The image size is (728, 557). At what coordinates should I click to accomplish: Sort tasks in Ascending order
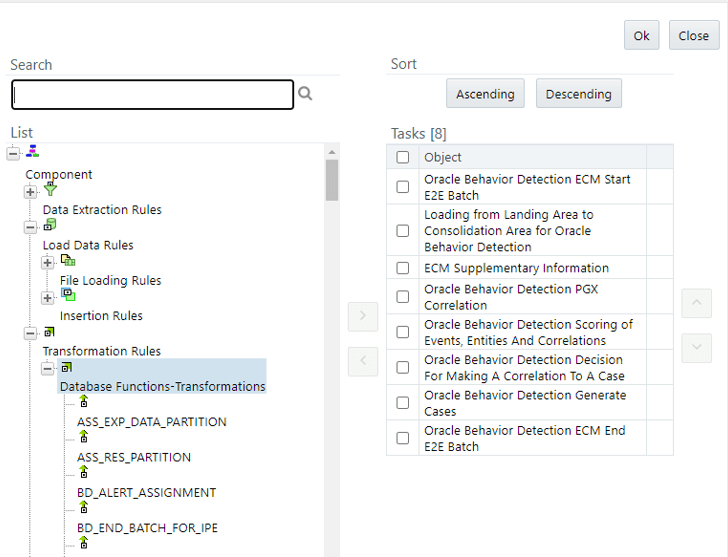[485, 94]
